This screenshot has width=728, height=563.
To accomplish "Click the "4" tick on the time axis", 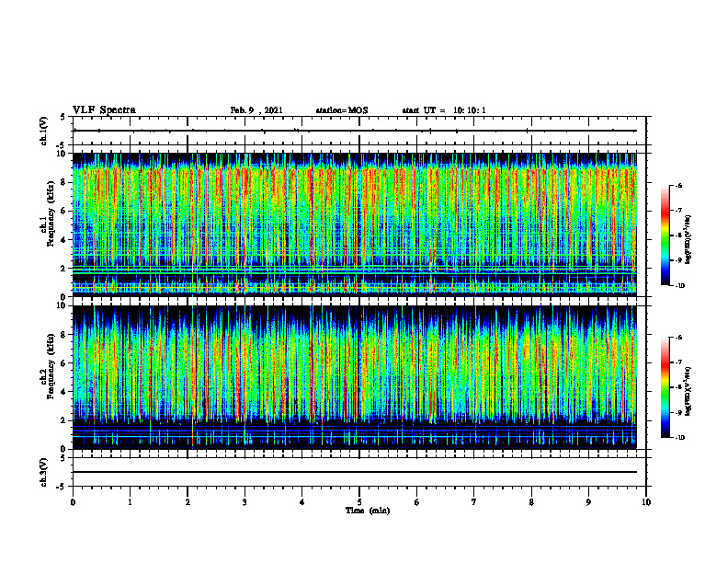I will 302,502.
